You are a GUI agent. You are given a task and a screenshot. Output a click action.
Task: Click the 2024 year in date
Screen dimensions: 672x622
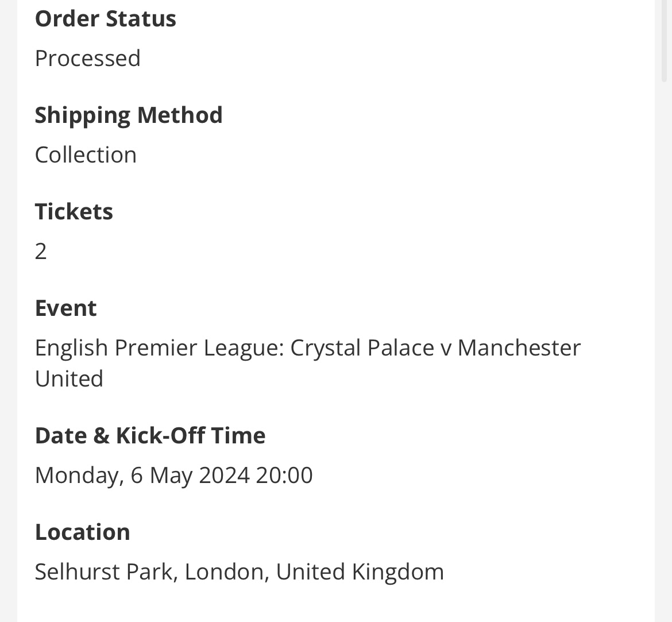coord(225,476)
